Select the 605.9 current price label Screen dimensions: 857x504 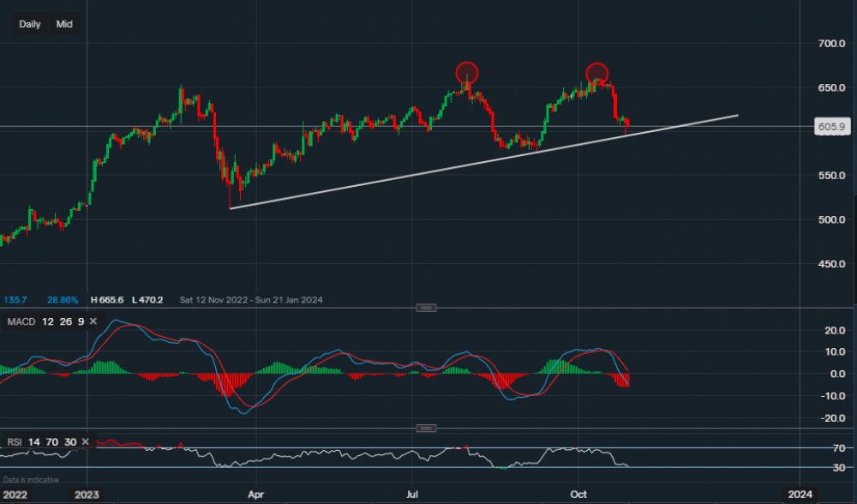(830, 126)
